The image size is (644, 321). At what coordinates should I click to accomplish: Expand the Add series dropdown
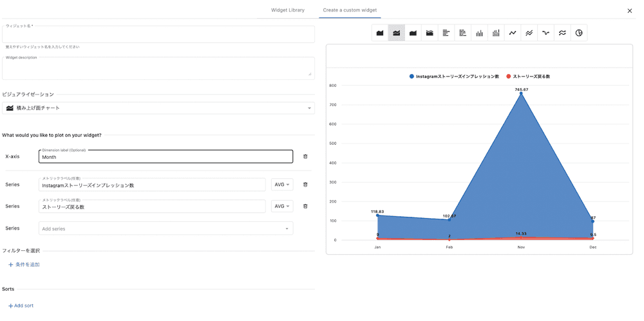[166, 228]
